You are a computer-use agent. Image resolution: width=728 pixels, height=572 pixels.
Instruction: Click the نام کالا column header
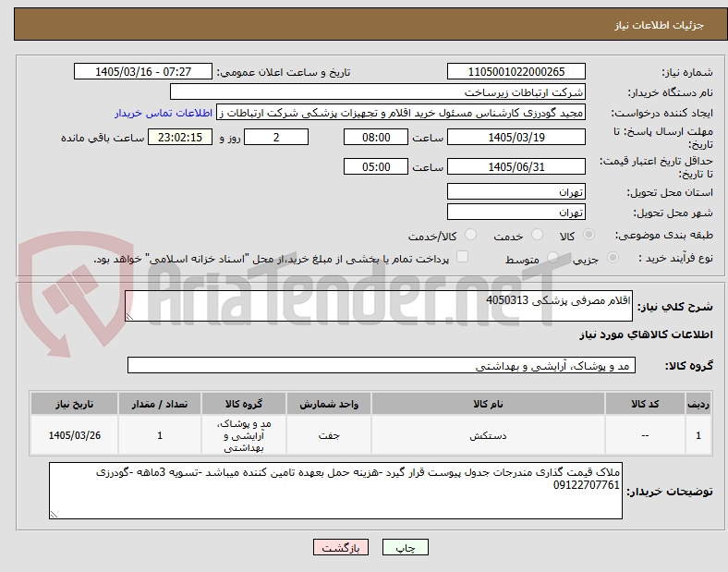488,404
